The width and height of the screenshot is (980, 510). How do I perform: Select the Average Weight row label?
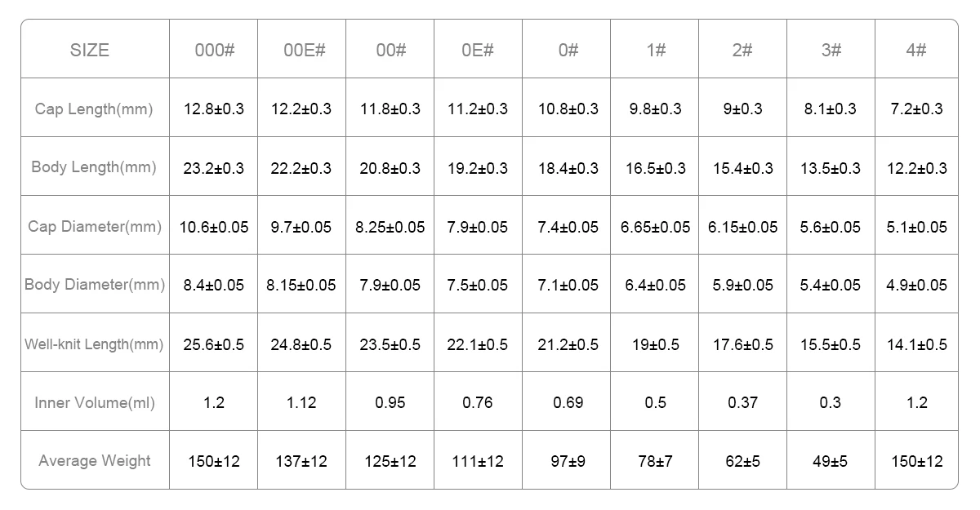coord(95,461)
